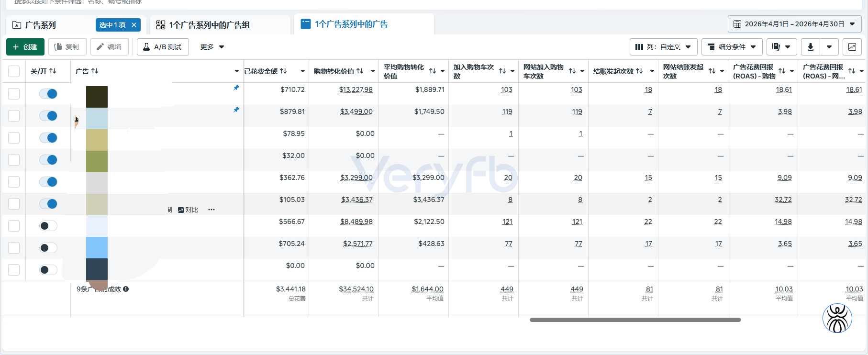
Task: Open the 已花费金额 column dropdown arrow
Action: [x=303, y=71]
